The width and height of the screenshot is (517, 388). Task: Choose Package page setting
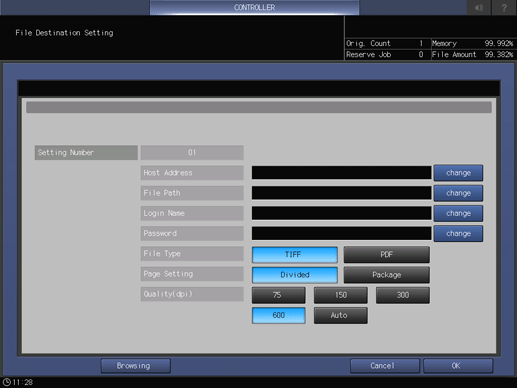point(387,275)
